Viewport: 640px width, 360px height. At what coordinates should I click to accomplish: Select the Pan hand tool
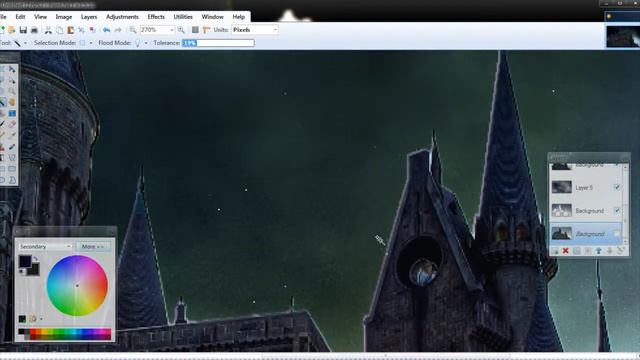click(x=12, y=102)
